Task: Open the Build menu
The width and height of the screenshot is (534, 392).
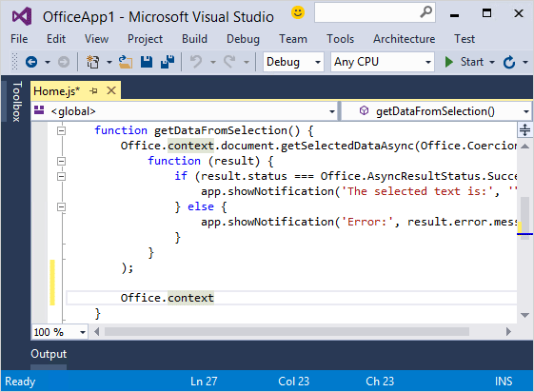Action: click(x=194, y=39)
